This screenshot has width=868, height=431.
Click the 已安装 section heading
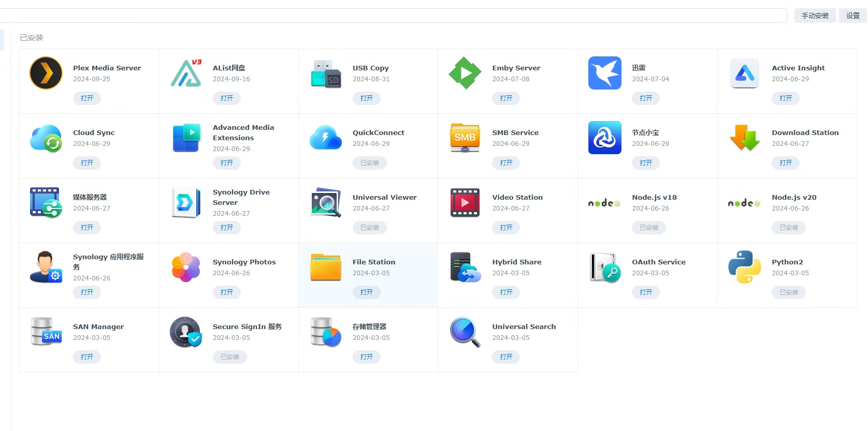32,38
